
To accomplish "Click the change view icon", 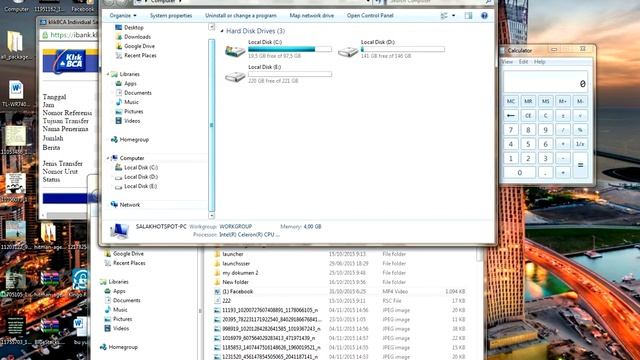I will (444, 16).
